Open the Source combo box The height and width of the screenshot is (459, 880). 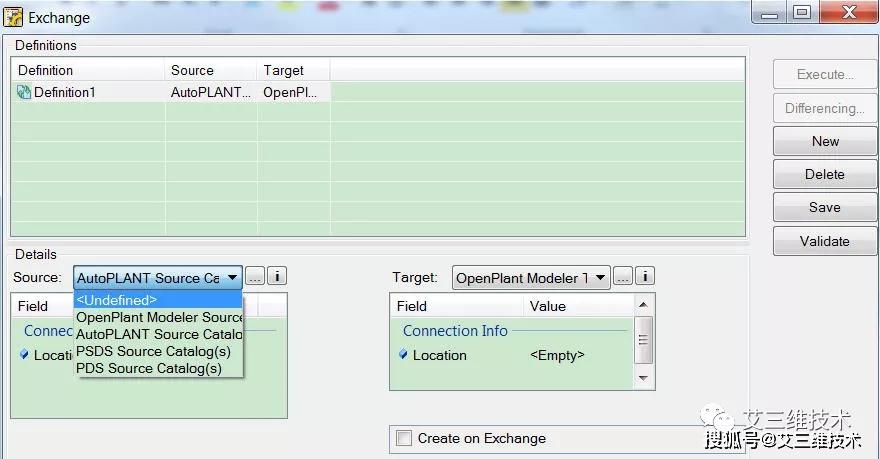tap(158, 278)
